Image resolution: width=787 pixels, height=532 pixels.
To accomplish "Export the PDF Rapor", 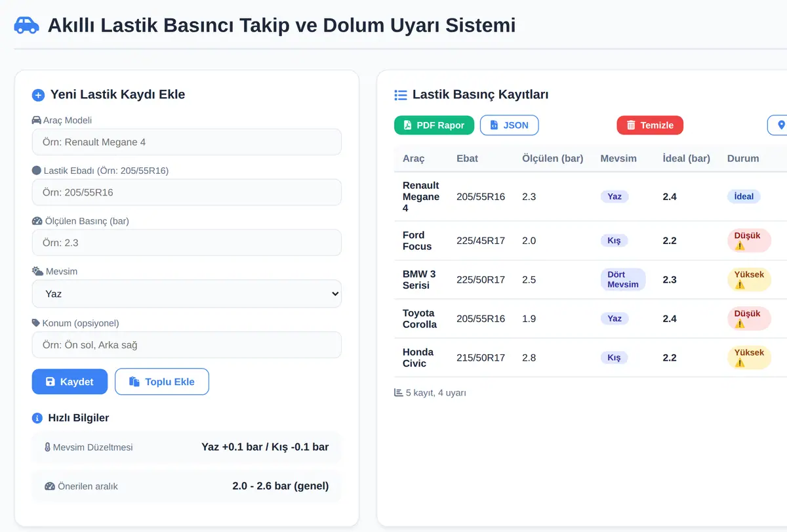I will point(434,125).
